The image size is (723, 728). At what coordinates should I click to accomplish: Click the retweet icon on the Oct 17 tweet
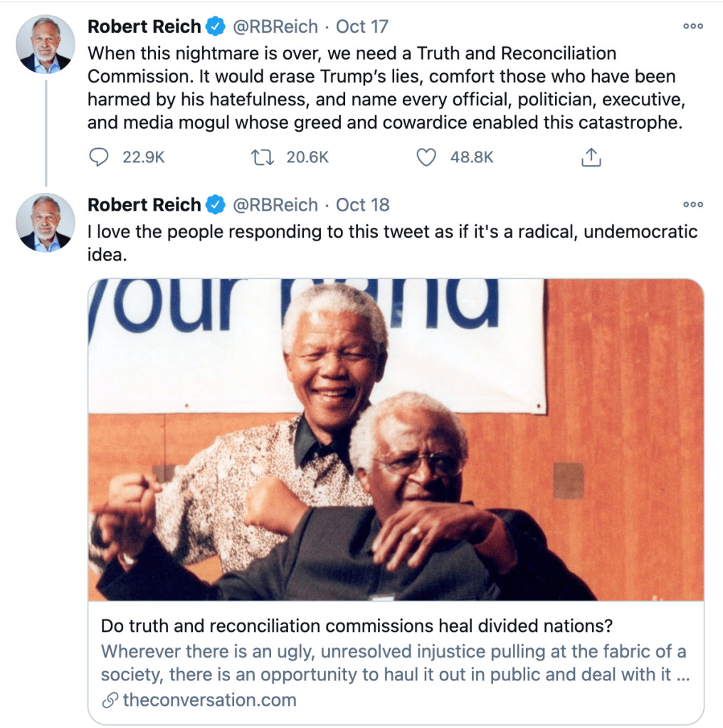tap(263, 157)
